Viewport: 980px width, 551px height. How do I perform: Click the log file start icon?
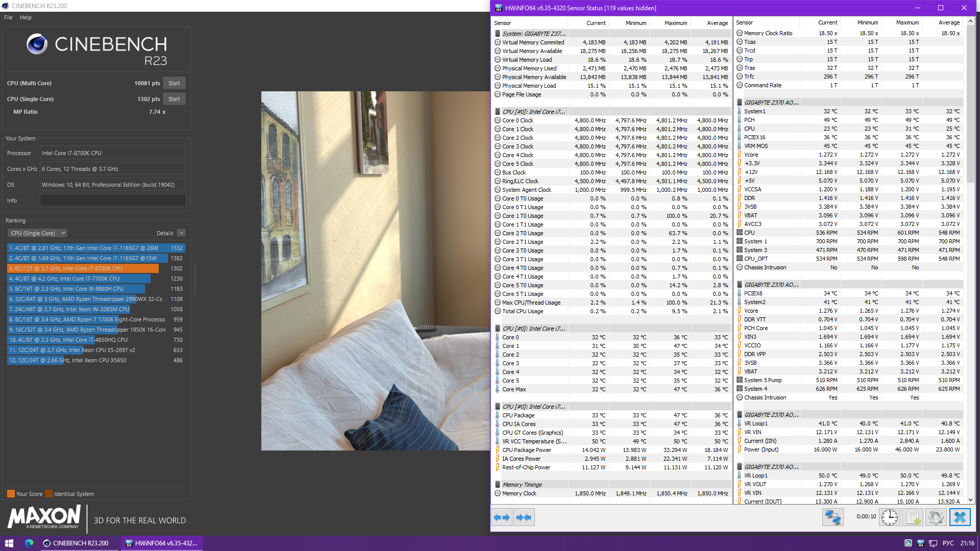(x=913, y=517)
